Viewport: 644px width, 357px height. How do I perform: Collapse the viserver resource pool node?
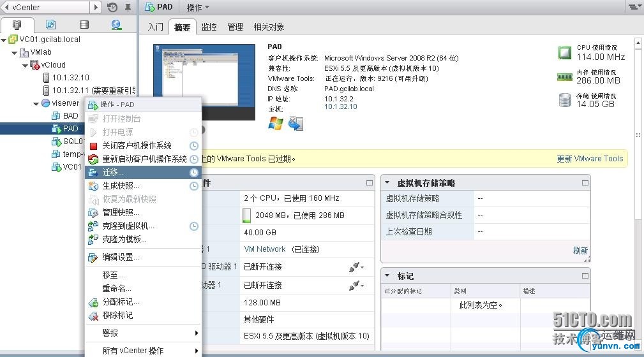click(x=36, y=104)
